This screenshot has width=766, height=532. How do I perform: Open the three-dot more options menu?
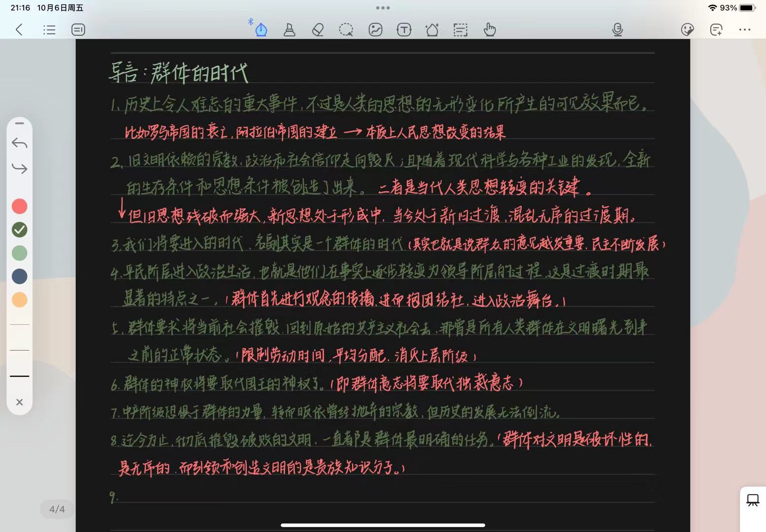point(744,30)
